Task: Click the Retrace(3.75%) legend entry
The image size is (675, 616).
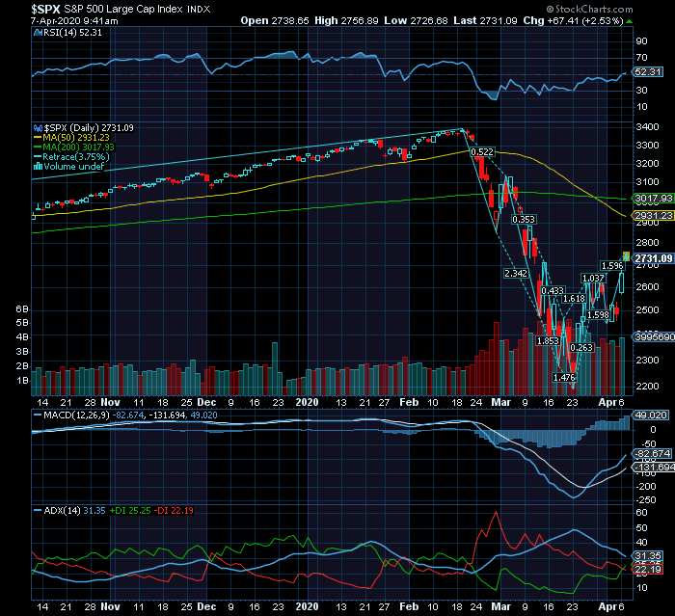Action: click(x=76, y=157)
